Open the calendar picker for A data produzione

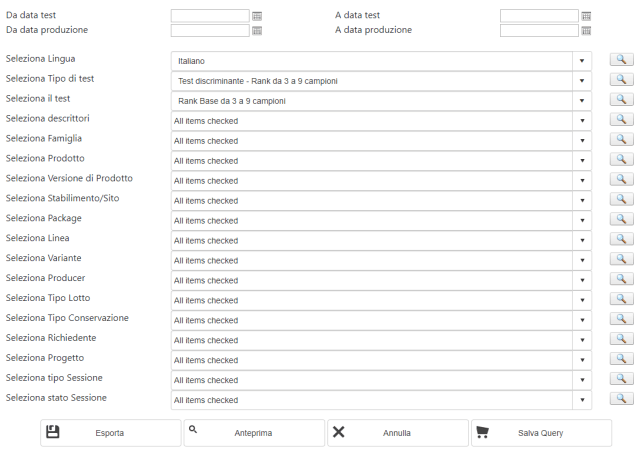coord(586,31)
